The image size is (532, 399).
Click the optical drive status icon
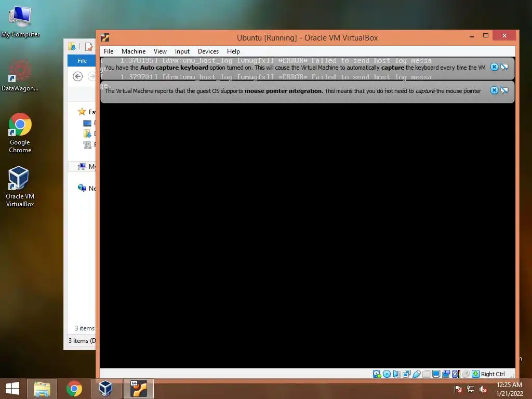(x=387, y=374)
